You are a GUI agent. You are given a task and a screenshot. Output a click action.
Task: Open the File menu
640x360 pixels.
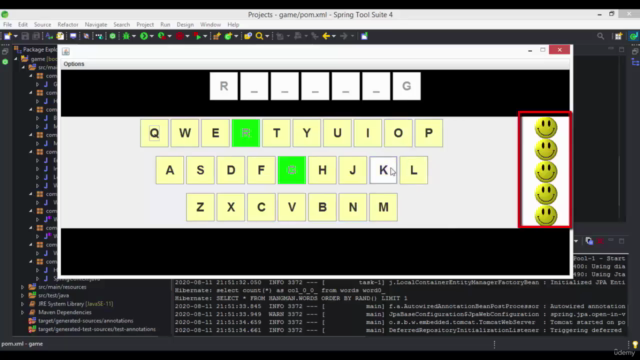[x=7, y=24]
